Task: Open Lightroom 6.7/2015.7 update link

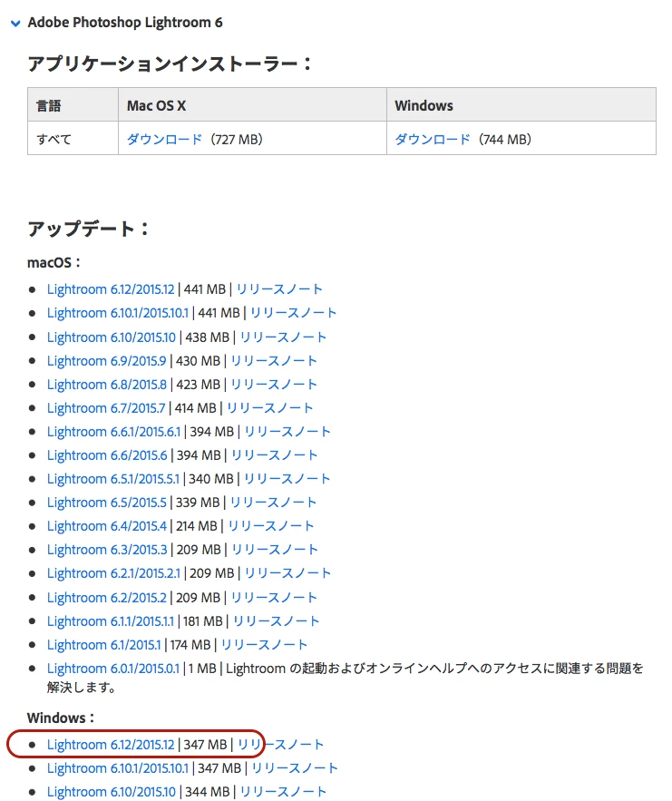Action: click(106, 408)
